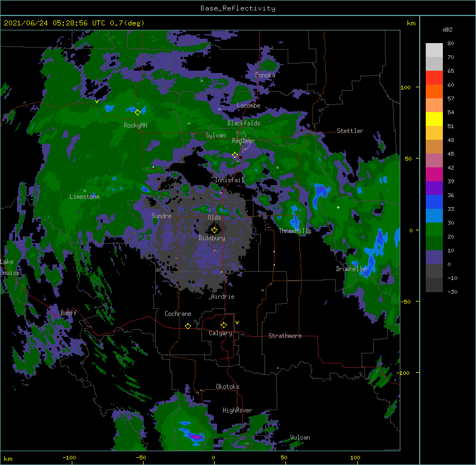Image resolution: width=476 pixels, height=465 pixels.
Task: Pick the red 65 dBZ legend swatch
Action: pyautogui.click(x=434, y=78)
